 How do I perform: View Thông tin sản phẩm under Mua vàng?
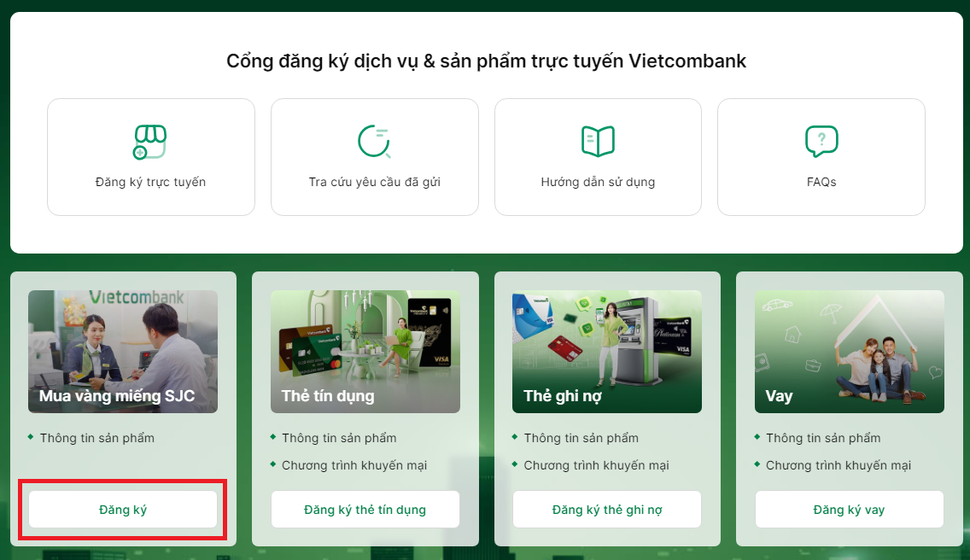tap(97, 438)
